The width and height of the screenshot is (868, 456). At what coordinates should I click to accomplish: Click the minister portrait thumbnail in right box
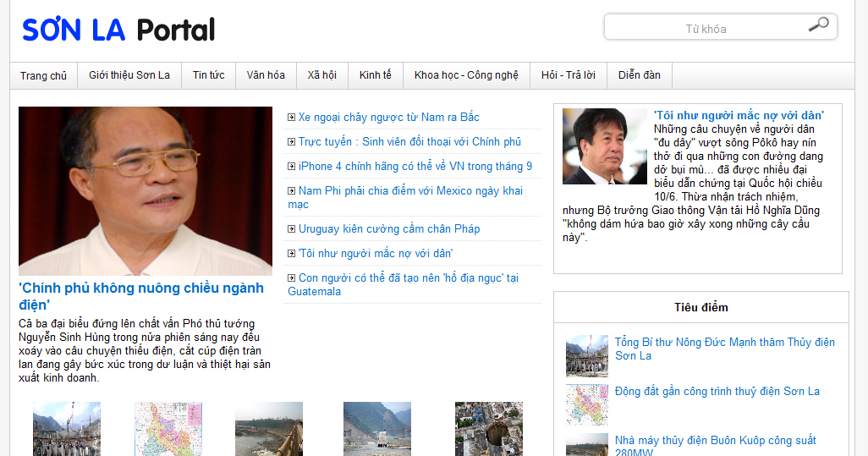(604, 146)
